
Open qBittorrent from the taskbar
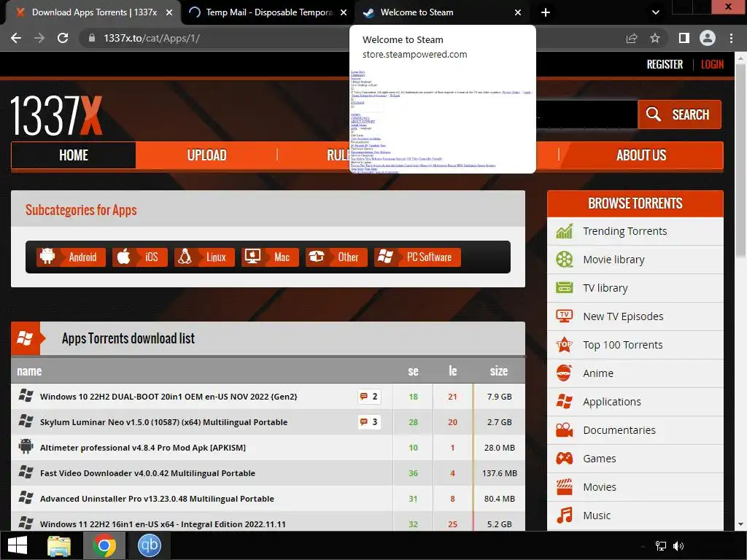coord(150,545)
